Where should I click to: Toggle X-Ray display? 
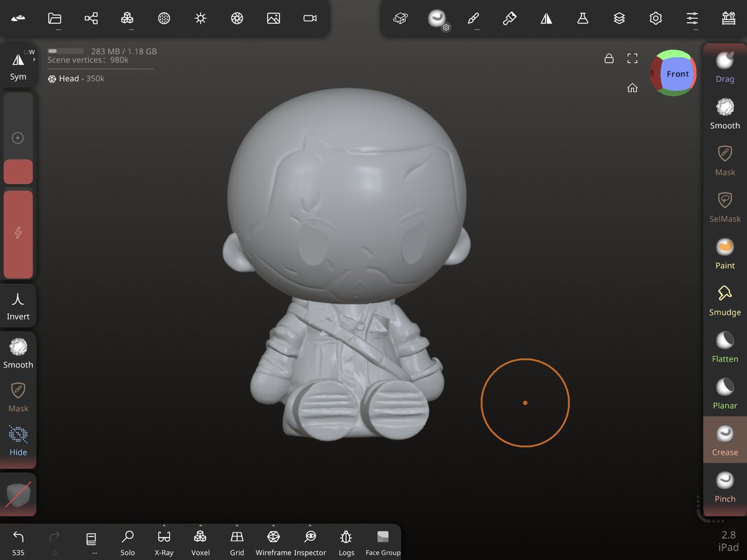coord(164,542)
